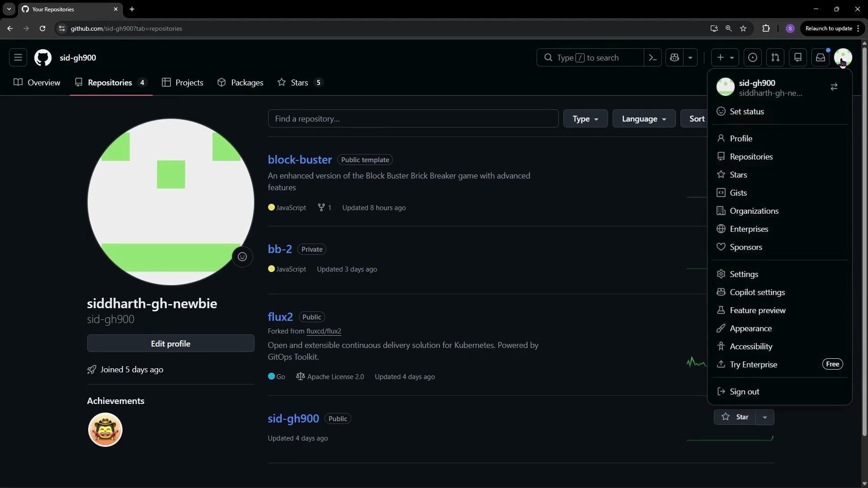This screenshot has height=488, width=868.
Task: View site information icon in address bar
Action: tap(62, 28)
